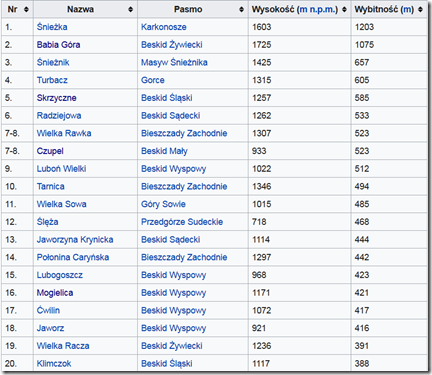Open the Masyw Śnieżnika link
Screen dimensions: 432x375
point(174,62)
